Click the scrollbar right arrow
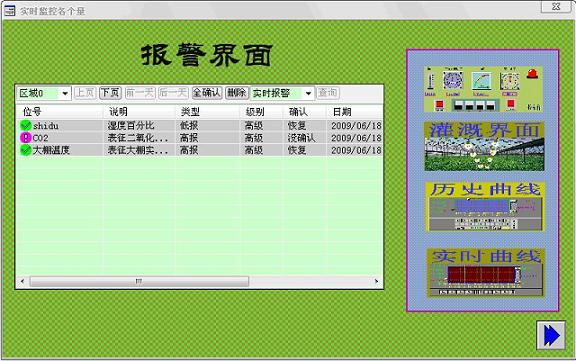 [x=376, y=281]
